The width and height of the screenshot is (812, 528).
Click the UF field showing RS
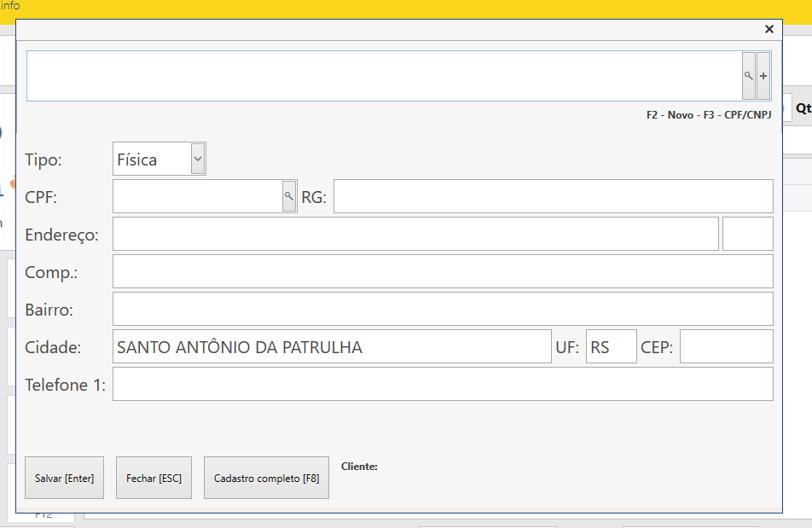click(x=611, y=346)
